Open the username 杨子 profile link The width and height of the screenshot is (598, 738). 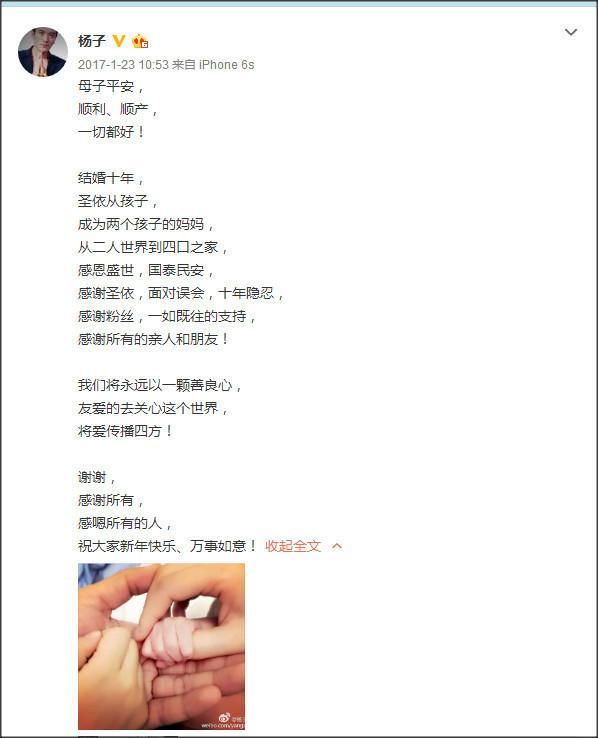click(92, 41)
